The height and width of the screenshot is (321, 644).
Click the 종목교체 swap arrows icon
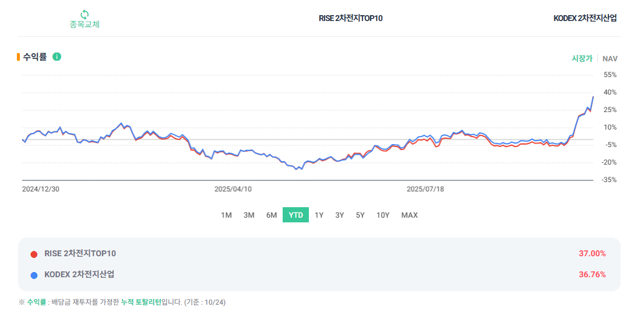pyautogui.click(x=84, y=15)
